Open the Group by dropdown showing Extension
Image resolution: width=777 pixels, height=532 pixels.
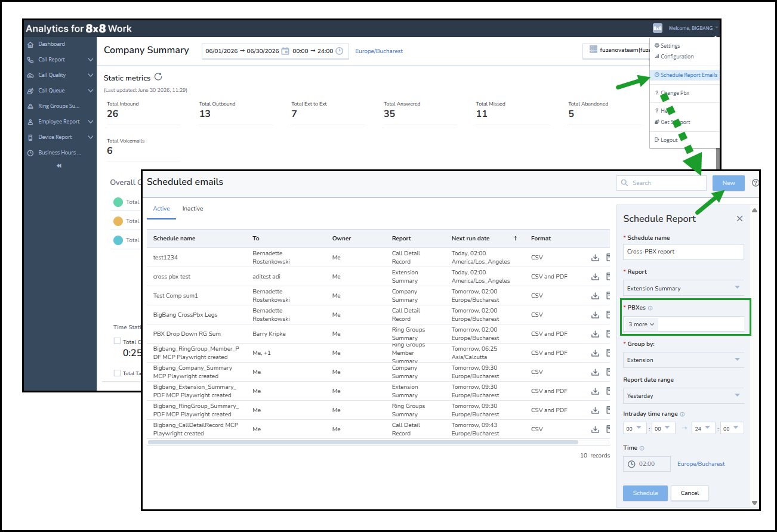click(x=683, y=360)
